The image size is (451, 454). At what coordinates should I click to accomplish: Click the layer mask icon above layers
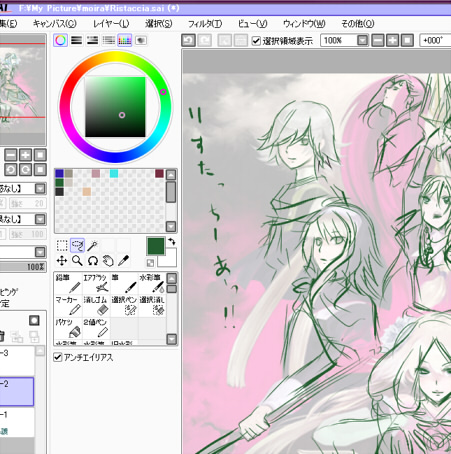34,321
